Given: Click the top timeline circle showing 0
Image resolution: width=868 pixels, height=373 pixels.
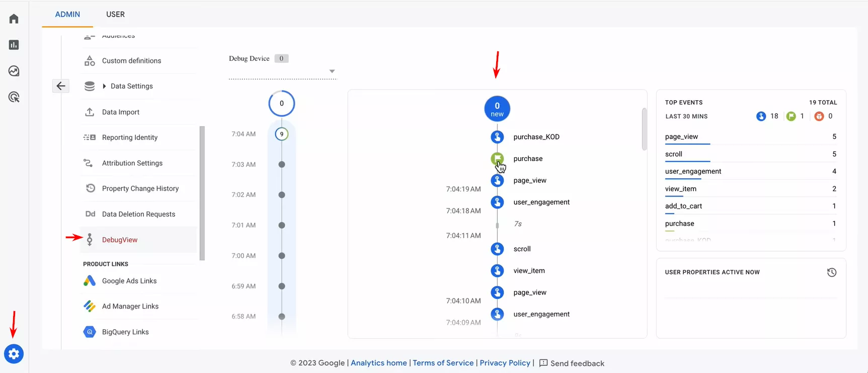Looking at the screenshot, I should 282,104.
